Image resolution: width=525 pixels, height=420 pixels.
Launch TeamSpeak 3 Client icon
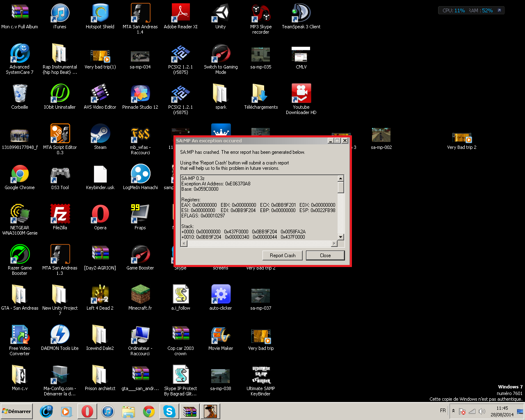coord(301,16)
